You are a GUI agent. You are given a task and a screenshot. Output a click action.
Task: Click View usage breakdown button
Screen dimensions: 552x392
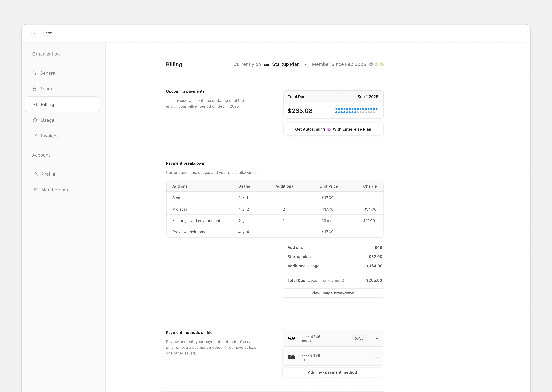(x=333, y=293)
